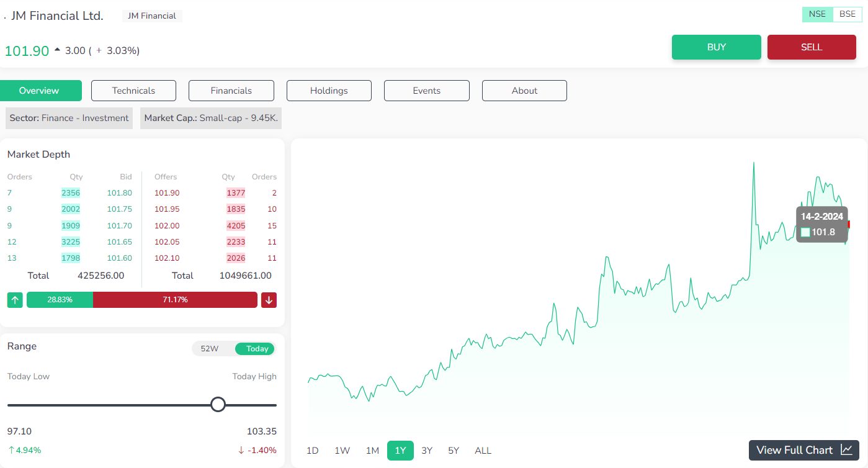
Task: Set chart period to 1Y
Action: [x=400, y=451]
